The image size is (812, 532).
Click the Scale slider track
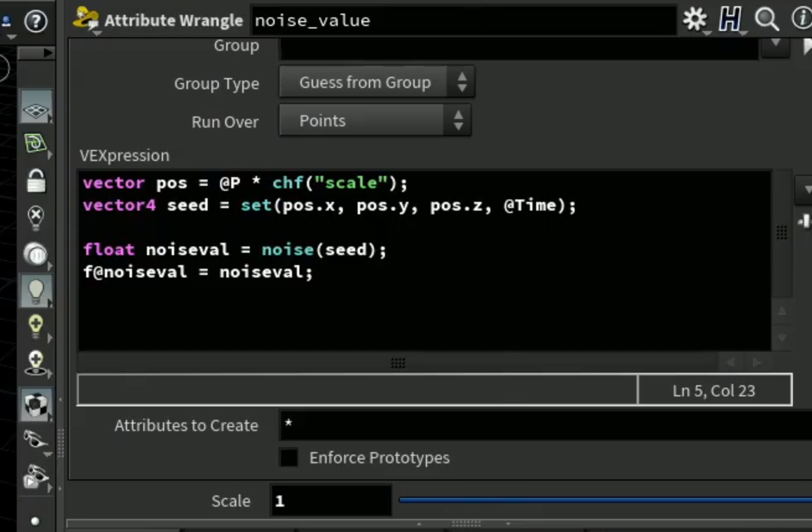click(x=605, y=500)
